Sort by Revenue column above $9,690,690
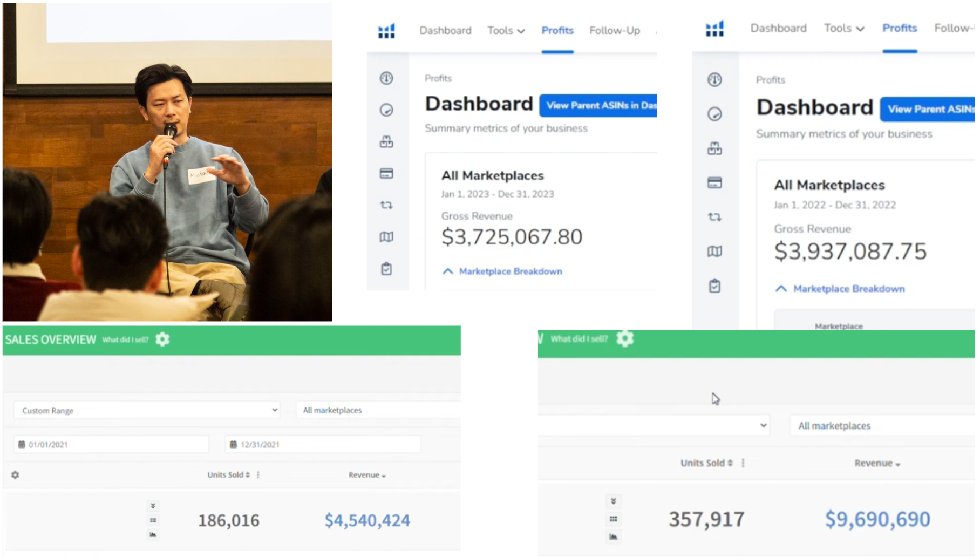This screenshot has width=980, height=557. tap(877, 463)
